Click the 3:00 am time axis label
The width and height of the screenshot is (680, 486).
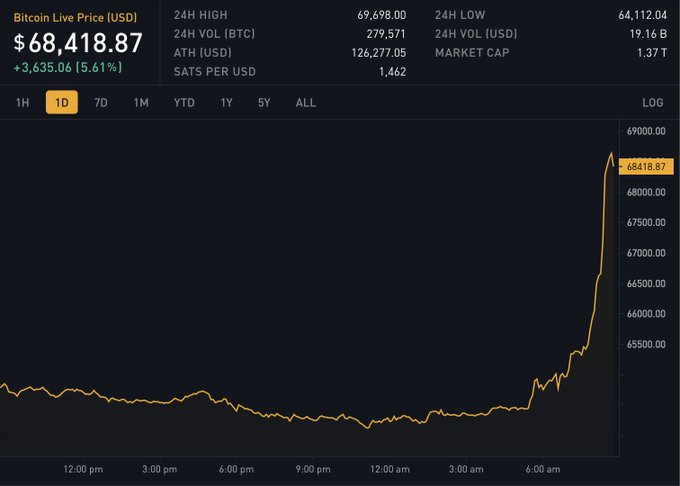click(x=466, y=469)
